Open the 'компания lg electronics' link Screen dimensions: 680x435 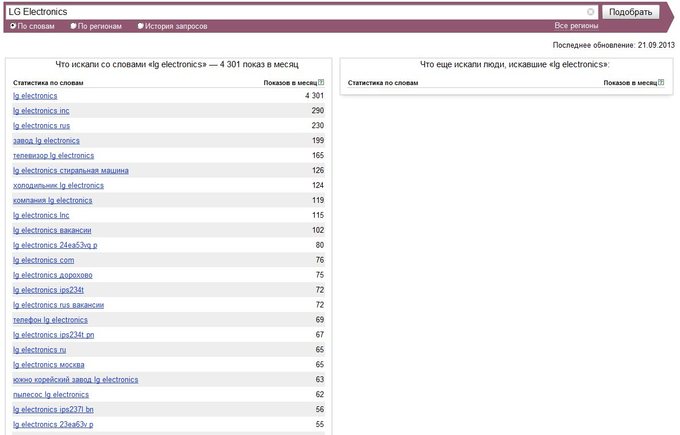52,200
